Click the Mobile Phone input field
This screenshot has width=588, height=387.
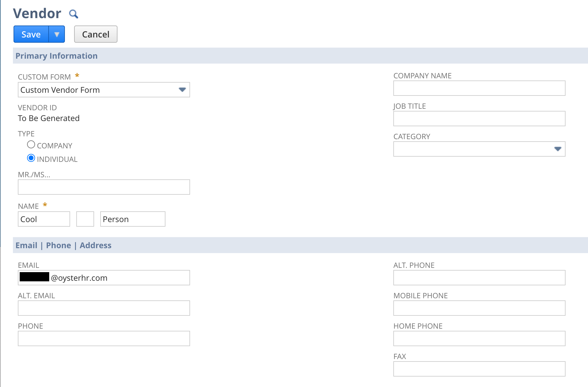[x=479, y=308]
